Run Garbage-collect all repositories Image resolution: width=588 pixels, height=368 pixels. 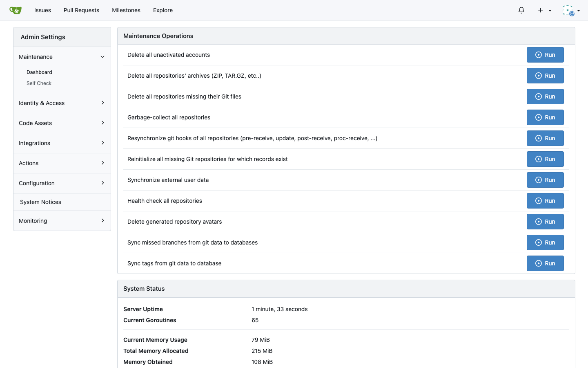click(x=545, y=117)
